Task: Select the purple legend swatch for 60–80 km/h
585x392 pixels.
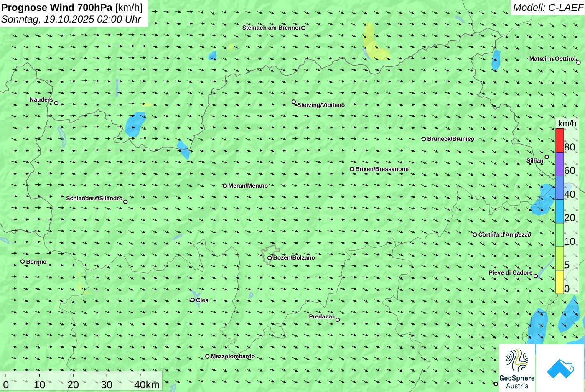Action: (560, 164)
